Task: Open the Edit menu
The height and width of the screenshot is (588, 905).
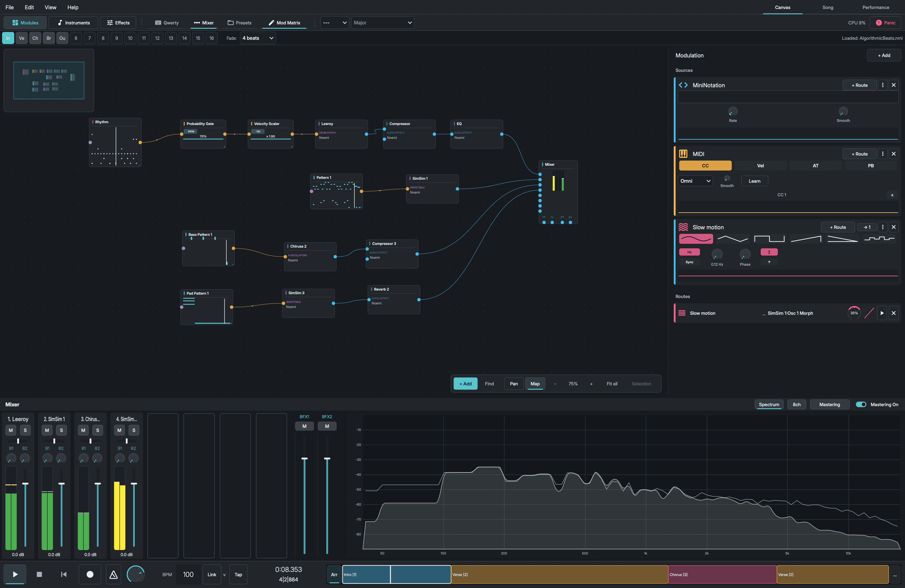Action: (29, 7)
